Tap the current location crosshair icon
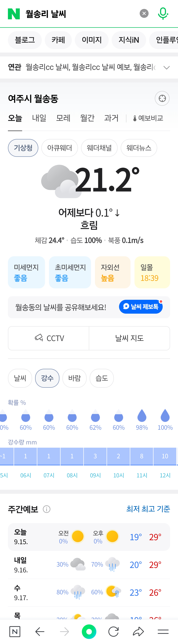Screen dimensions: 178x644 tap(162, 98)
